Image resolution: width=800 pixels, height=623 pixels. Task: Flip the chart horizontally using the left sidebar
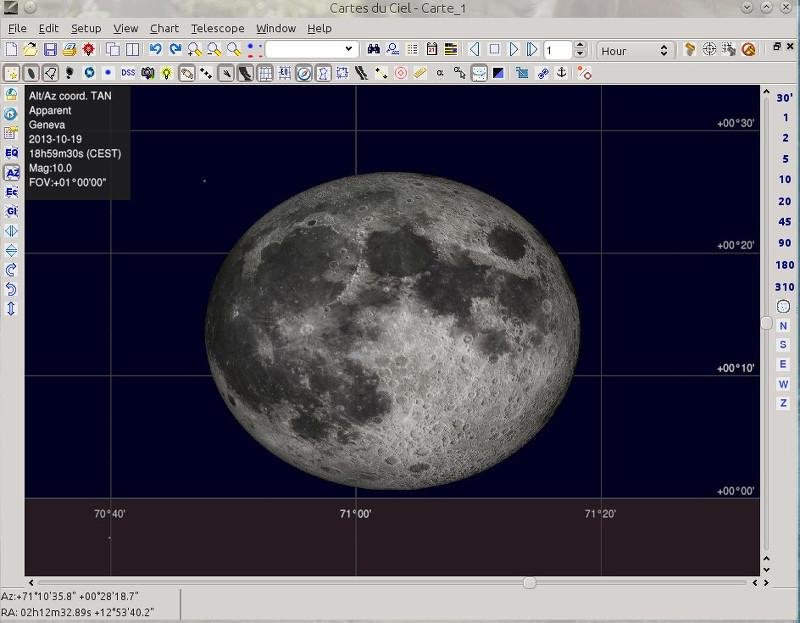pyautogui.click(x=12, y=231)
